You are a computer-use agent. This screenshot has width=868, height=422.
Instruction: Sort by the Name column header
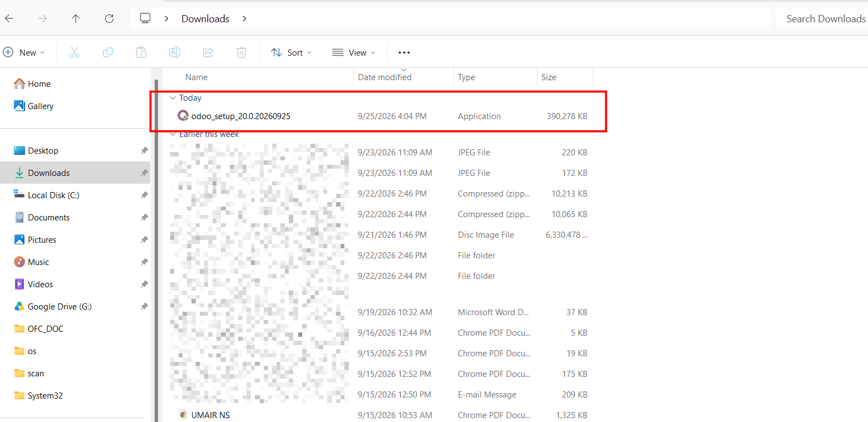259,77
